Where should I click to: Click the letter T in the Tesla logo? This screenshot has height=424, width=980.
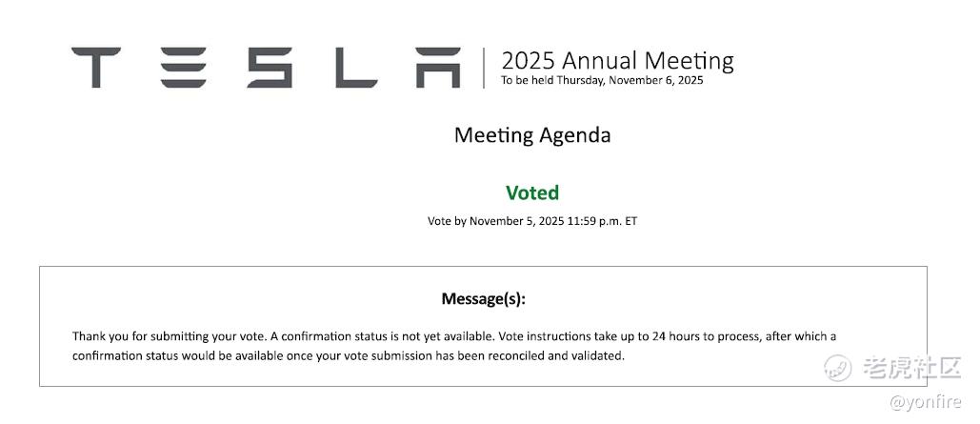95,68
